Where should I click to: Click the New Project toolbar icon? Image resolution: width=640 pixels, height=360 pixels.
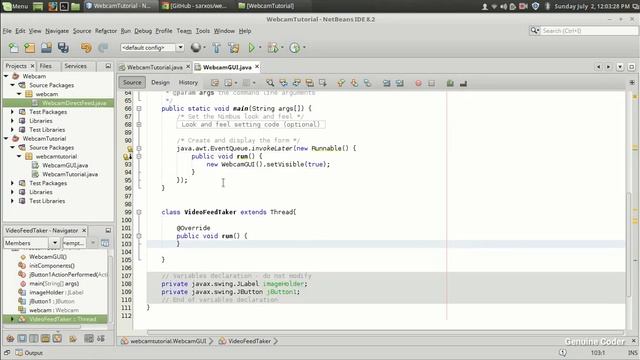tap(29, 48)
